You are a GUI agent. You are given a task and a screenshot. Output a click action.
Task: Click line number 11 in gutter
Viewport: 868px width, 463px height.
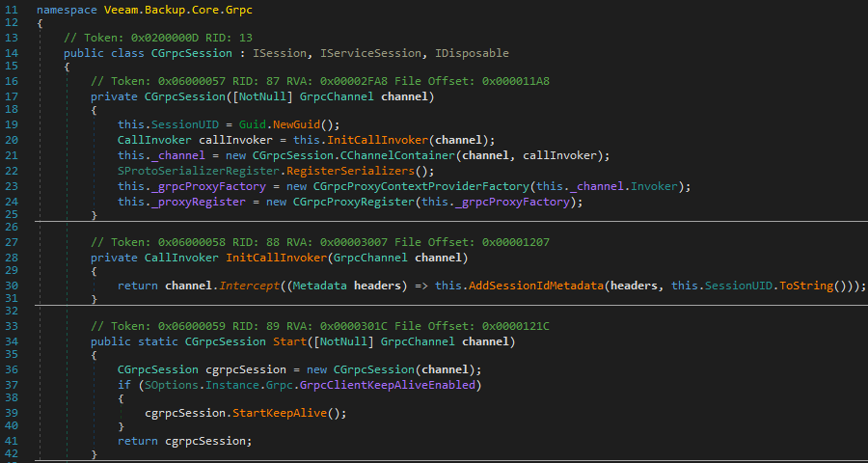coord(12,10)
